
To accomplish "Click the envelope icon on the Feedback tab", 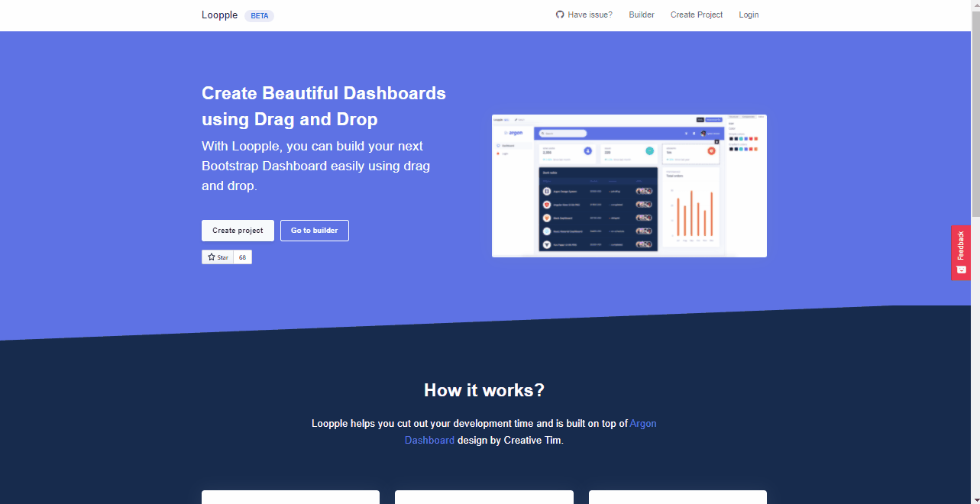I will coord(961,269).
